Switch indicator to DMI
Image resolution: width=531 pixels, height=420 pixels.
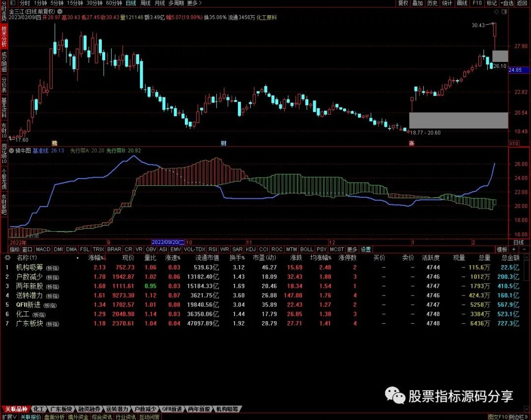pos(58,249)
